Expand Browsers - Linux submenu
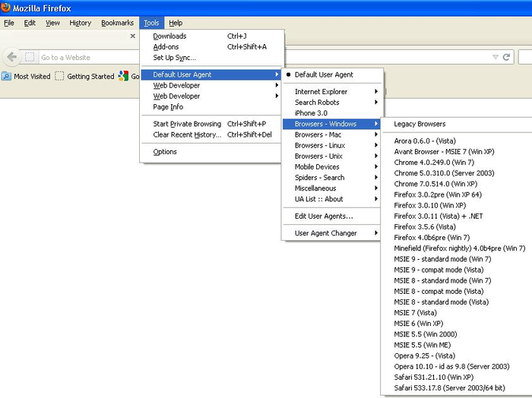Image resolution: width=532 pixels, height=398 pixels. [333, 145]
